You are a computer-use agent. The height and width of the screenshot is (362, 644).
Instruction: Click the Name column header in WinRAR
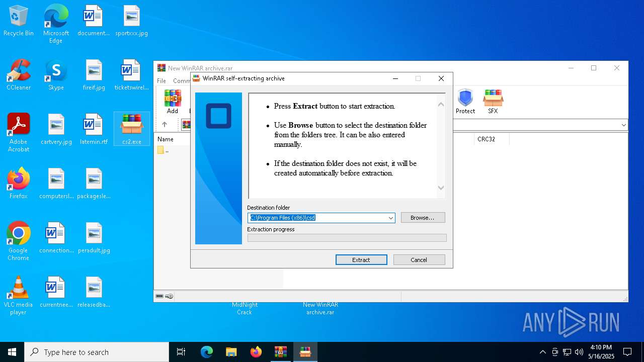pyautogui.click(x=172, y=139)
